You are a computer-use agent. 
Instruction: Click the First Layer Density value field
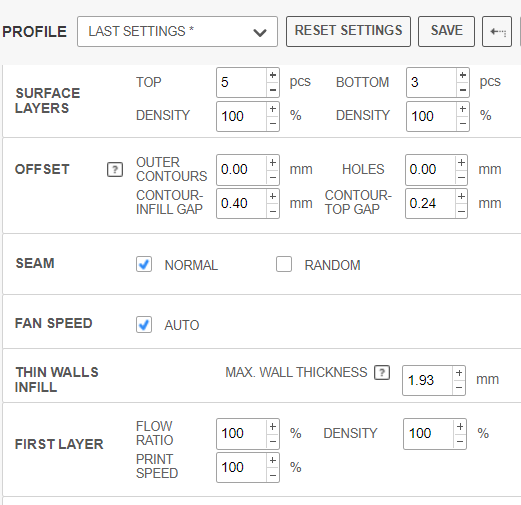click(429, 434)
